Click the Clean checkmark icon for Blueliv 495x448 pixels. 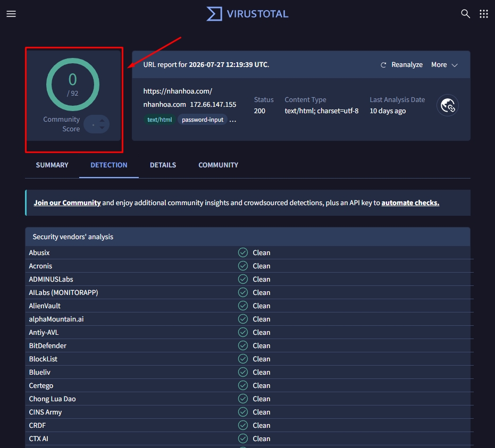tap(243, 373)
